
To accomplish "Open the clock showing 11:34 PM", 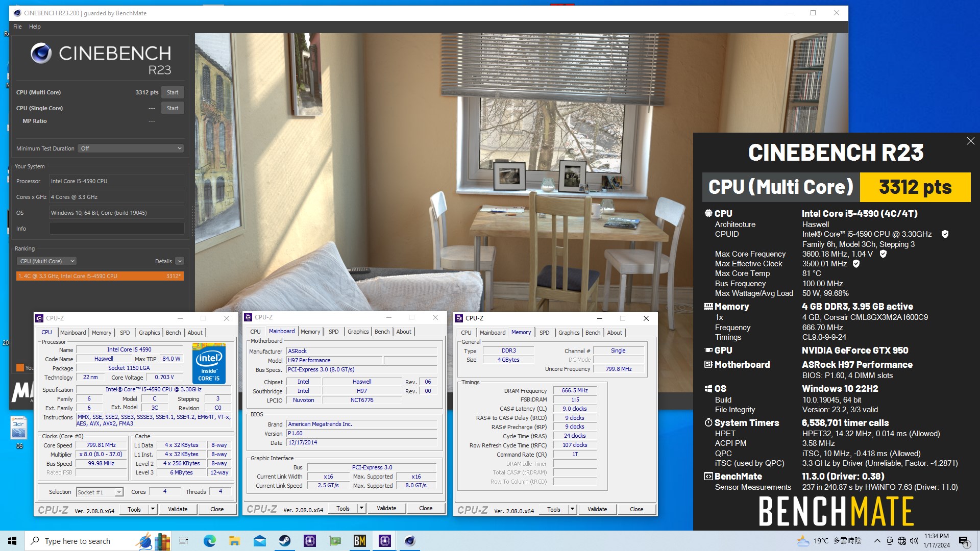I will pos(937,541).
